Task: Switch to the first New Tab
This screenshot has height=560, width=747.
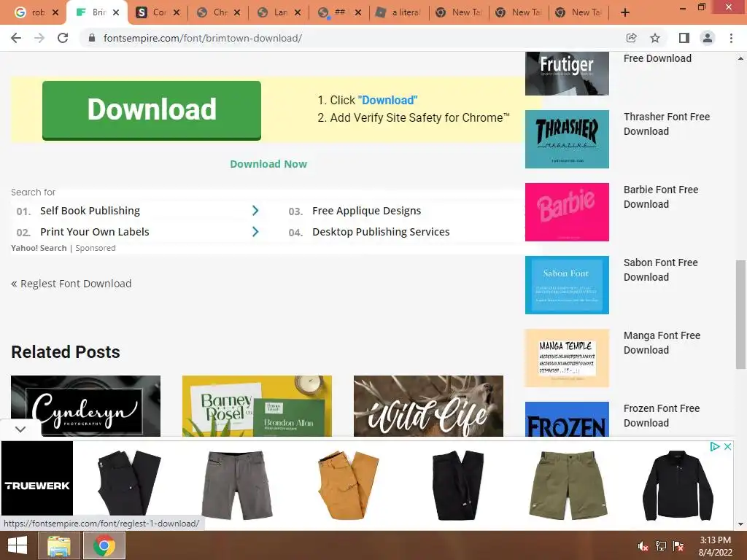Action: click(x=460, y=13)
